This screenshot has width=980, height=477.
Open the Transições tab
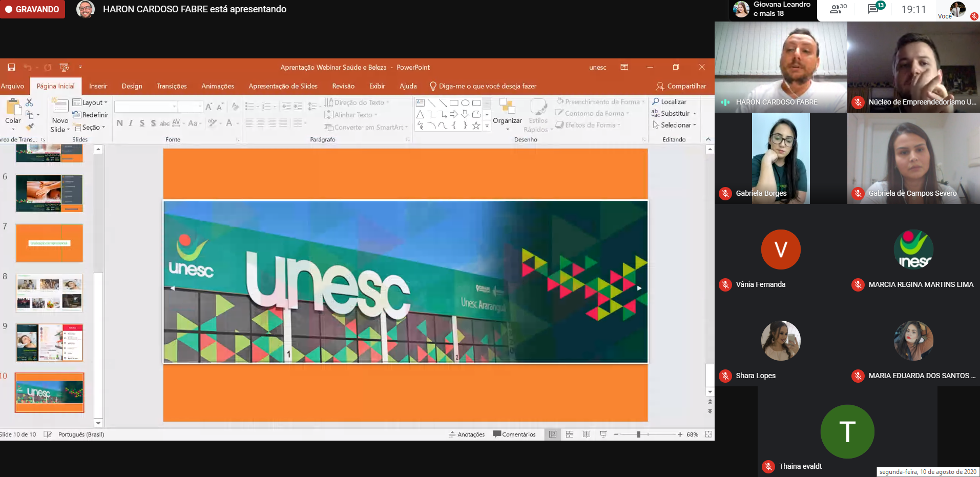tap(172, 86)
